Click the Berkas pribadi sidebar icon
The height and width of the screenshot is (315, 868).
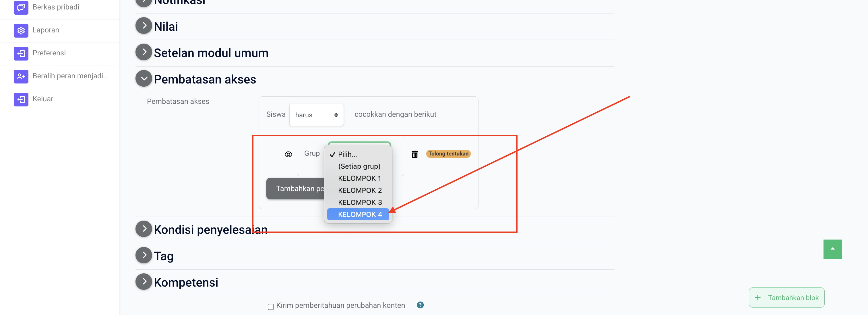click(21, 7)
